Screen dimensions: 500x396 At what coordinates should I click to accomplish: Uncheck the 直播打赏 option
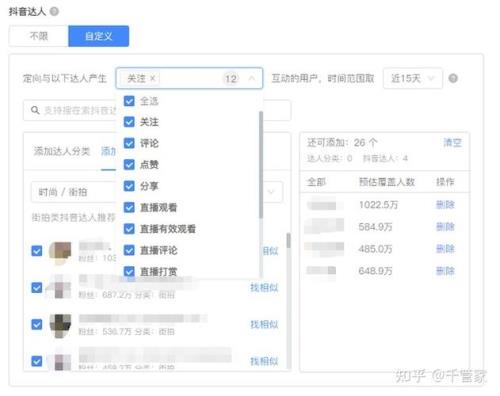click(129, 271)
